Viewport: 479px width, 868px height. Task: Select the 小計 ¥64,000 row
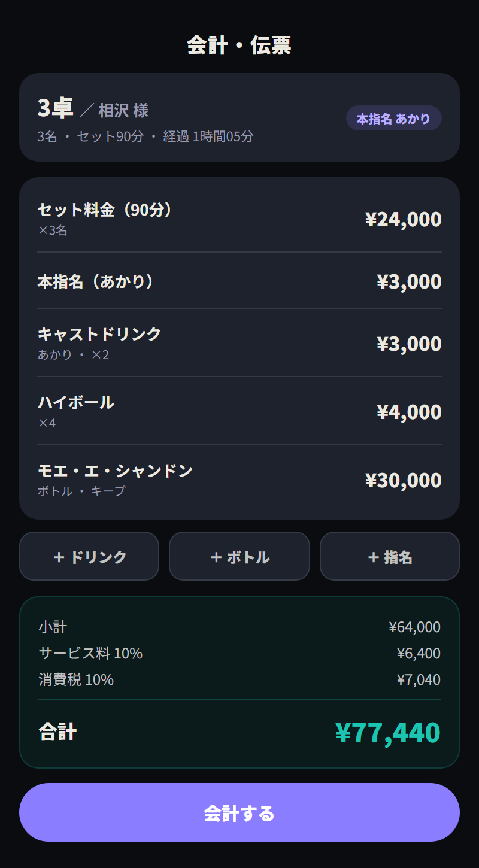[x=239, y=627]
